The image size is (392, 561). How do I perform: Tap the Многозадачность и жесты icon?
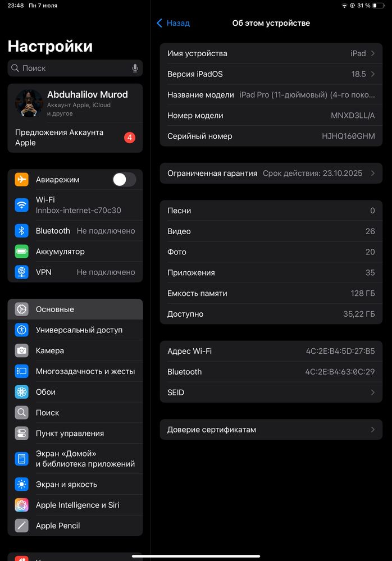[x=21, y=371]
